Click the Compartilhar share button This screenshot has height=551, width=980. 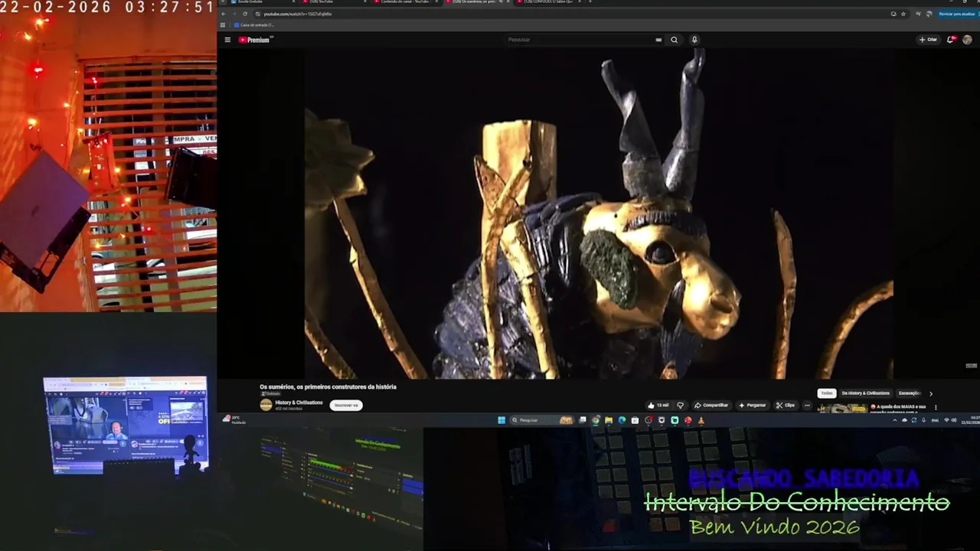pyautogui.click(x=711, y=405)
